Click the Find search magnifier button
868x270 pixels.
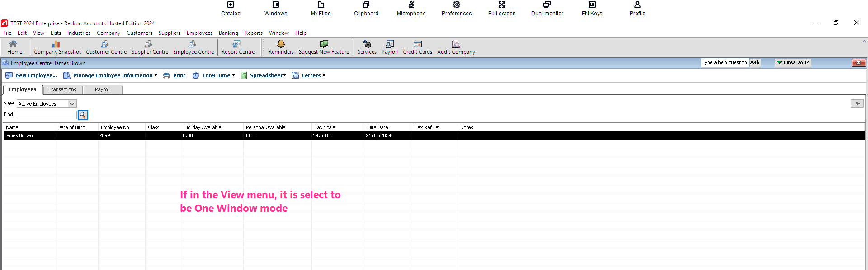pyautogui.click(x=83, y=115)
